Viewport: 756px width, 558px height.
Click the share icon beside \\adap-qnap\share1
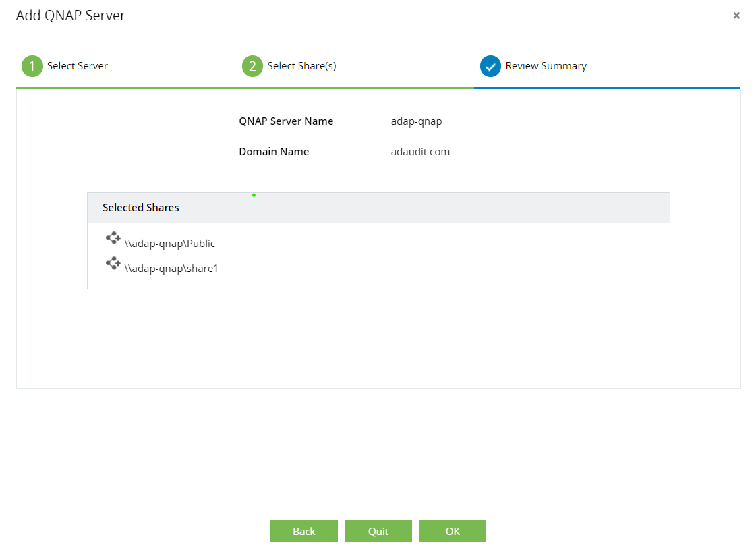(113, 263)
